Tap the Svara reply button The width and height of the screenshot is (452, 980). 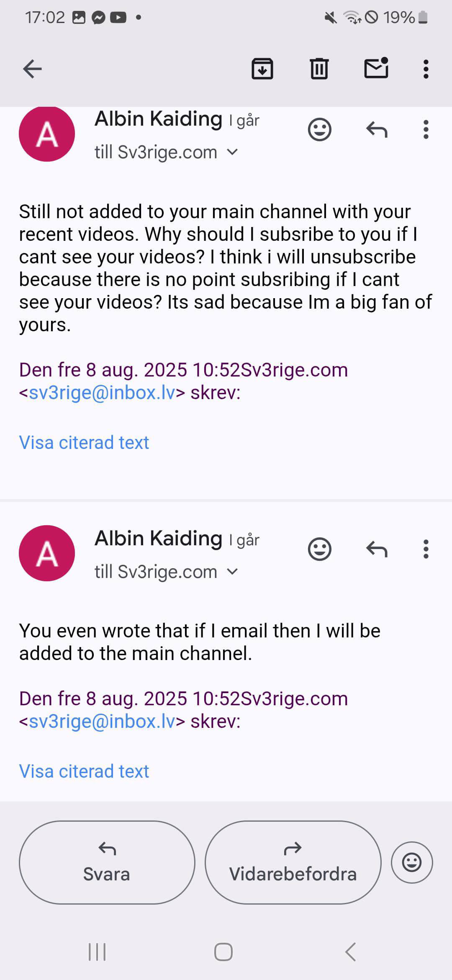coord(107,862)
